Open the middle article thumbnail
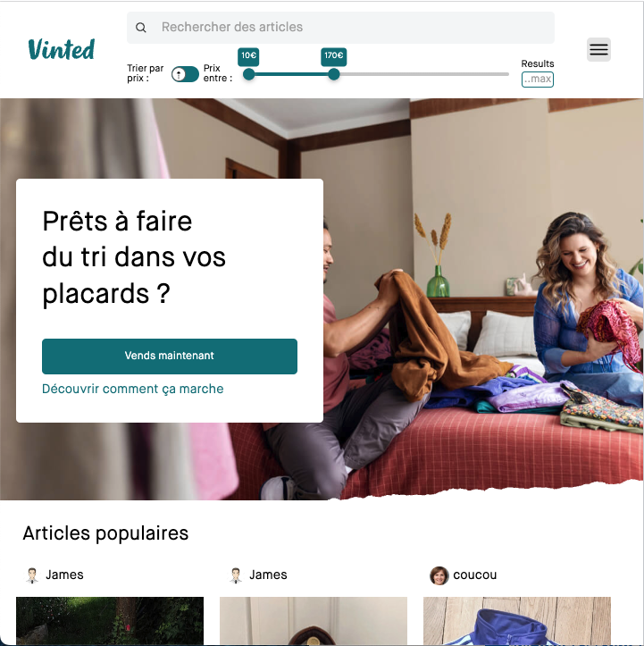 [314, 621]
